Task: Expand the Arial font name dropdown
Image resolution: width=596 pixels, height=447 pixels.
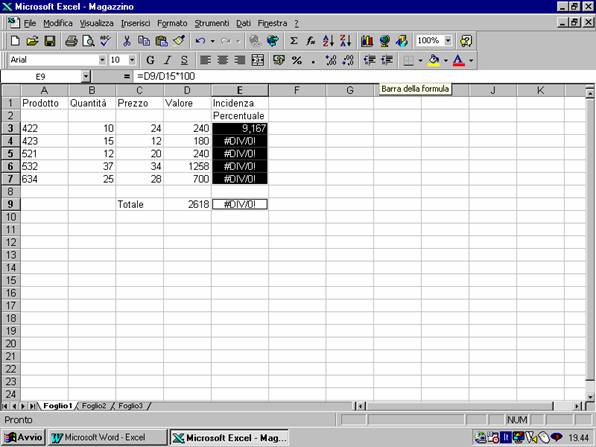Action: [102, 60]
